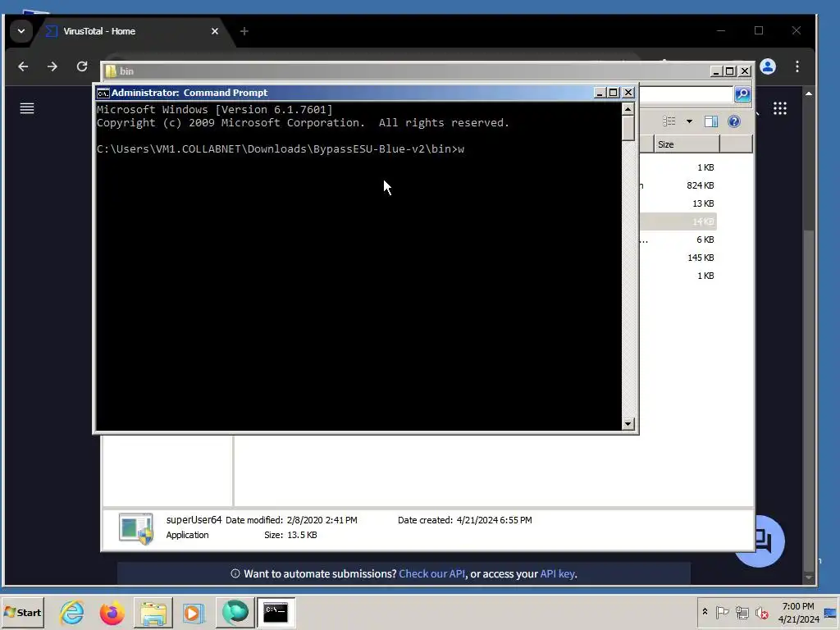The height and width of the screenshot is (630, 840).
Task: Reload the VirusTotal page
Action: point(82,66)
